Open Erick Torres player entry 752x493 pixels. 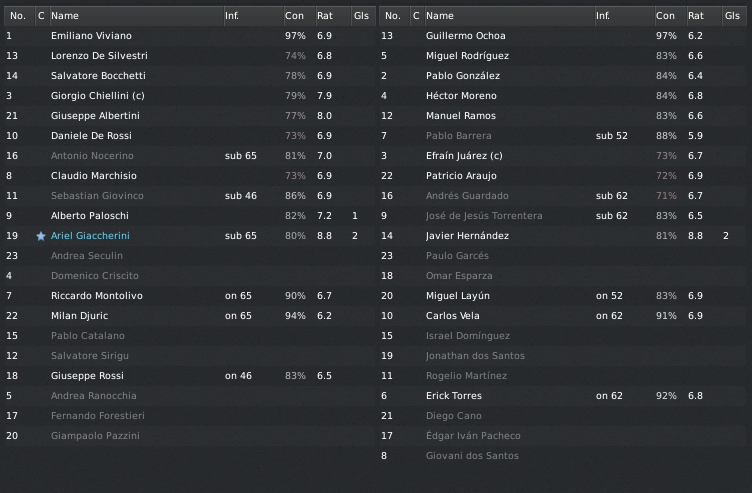(x=455, y=396)
